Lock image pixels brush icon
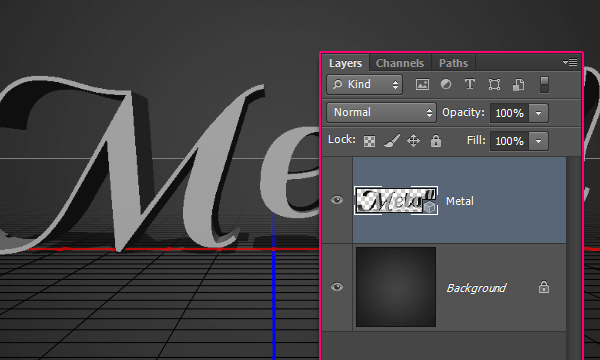Viewport: 600px width, 360px height. [392, 140]
